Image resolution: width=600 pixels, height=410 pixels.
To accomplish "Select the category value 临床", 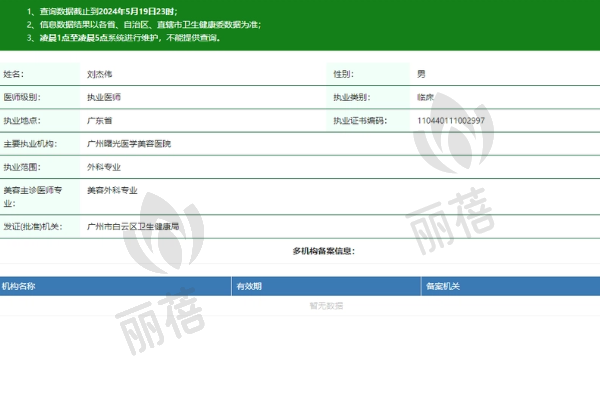I will (x=426, y=97).
